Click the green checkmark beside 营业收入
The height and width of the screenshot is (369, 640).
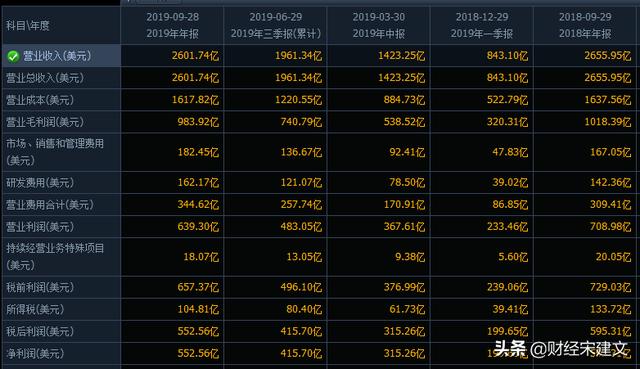pyautogui.click(x=13, y=56)
